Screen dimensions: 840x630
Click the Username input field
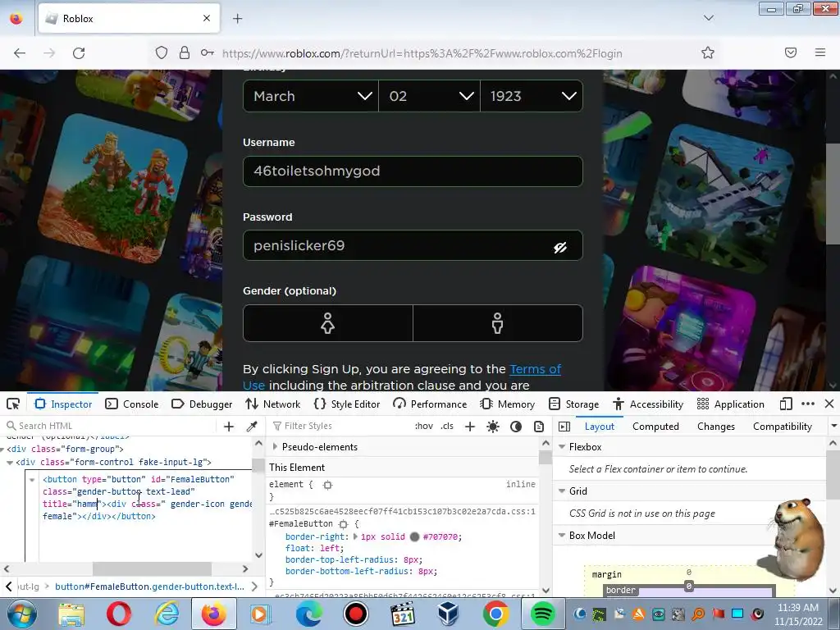click(413, 171)
